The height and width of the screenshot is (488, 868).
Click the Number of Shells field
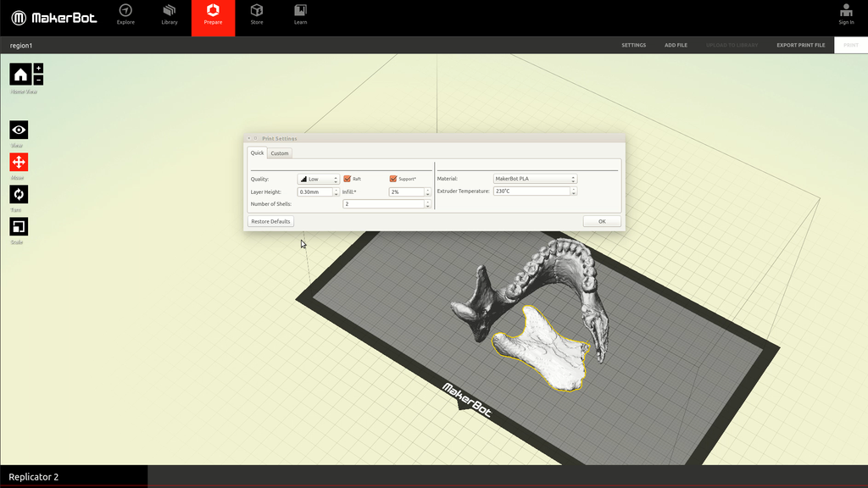click(x=384, y=204)
